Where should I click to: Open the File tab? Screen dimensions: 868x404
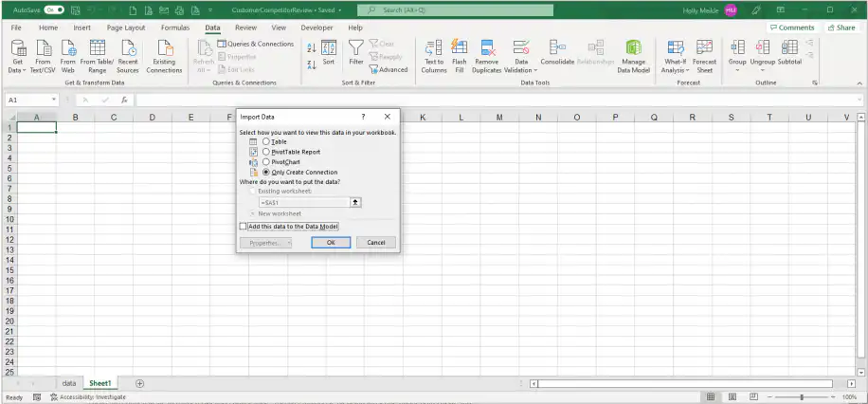click(16, 28)
